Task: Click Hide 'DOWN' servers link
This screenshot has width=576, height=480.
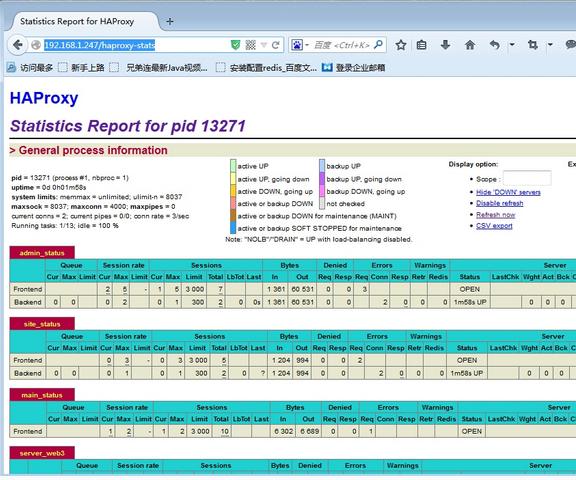Action: pyautogui.click(x=508, y=192)
